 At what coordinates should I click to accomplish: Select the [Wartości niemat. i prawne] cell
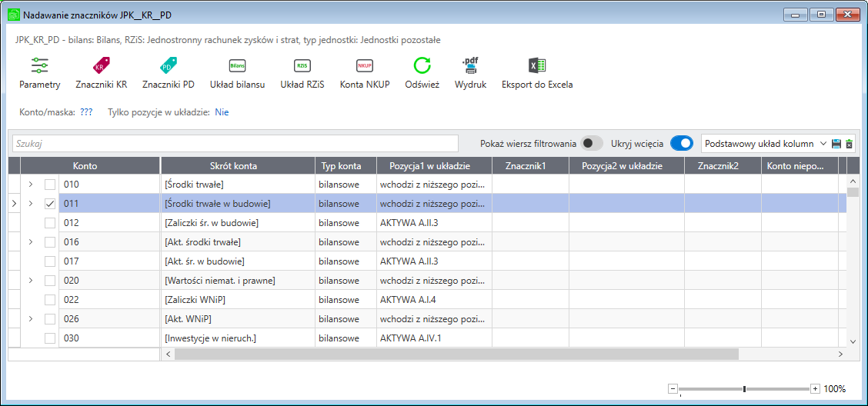tap(238, 281)
